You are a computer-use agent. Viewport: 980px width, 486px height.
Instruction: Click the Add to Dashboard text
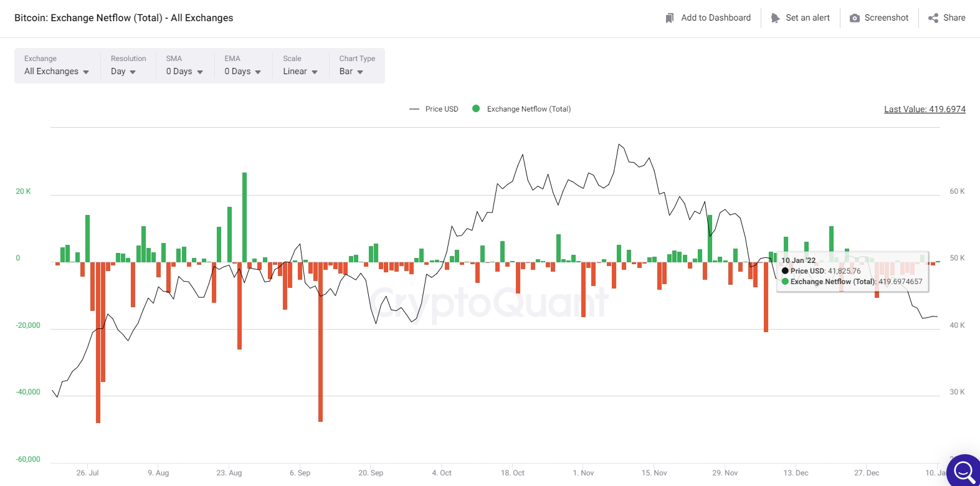(716, 18)
